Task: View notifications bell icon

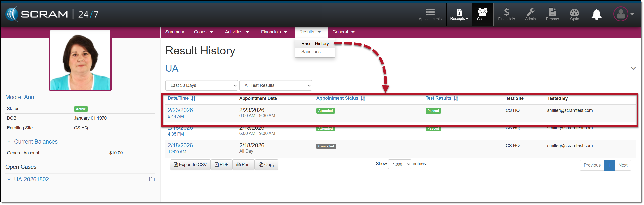Action: 596,14
